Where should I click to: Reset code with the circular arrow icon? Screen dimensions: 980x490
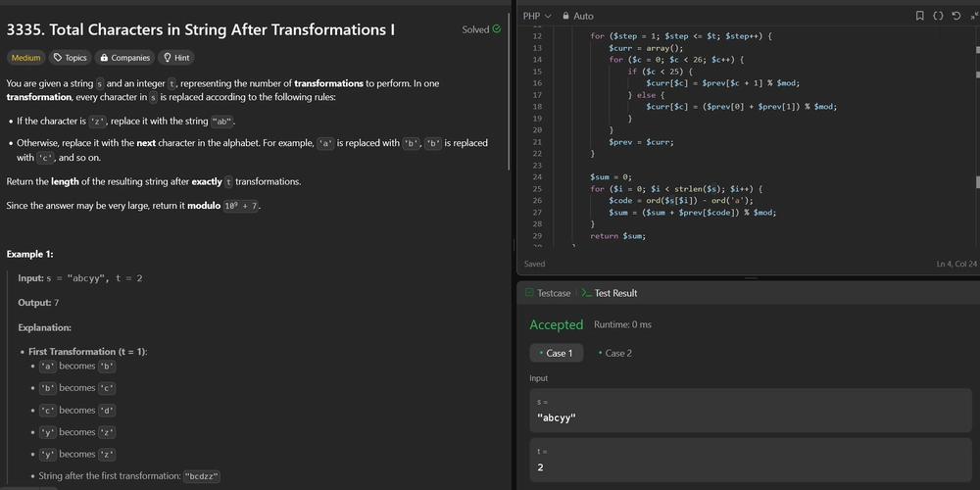[x=955, y=16]
